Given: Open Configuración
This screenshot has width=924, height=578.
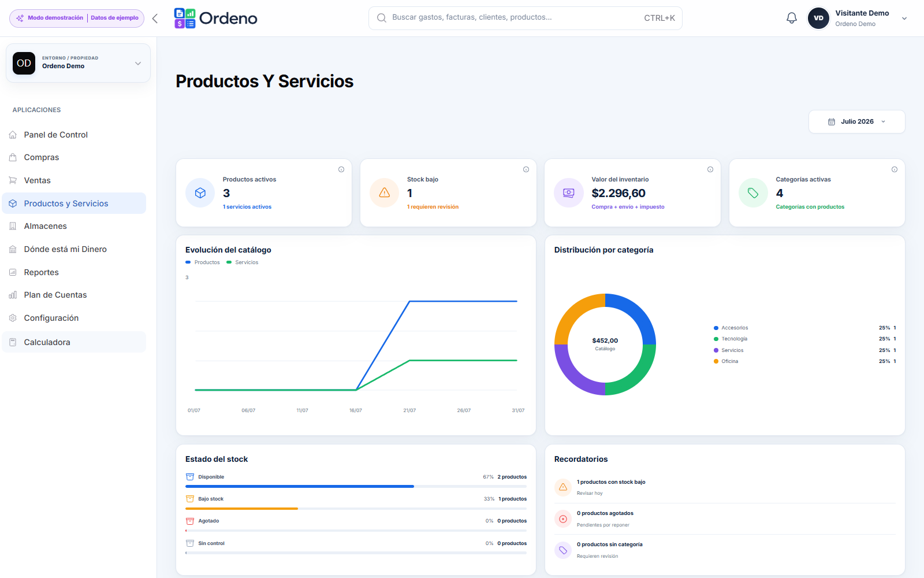Looking at the screenshot, I should (x=74, y=318).
